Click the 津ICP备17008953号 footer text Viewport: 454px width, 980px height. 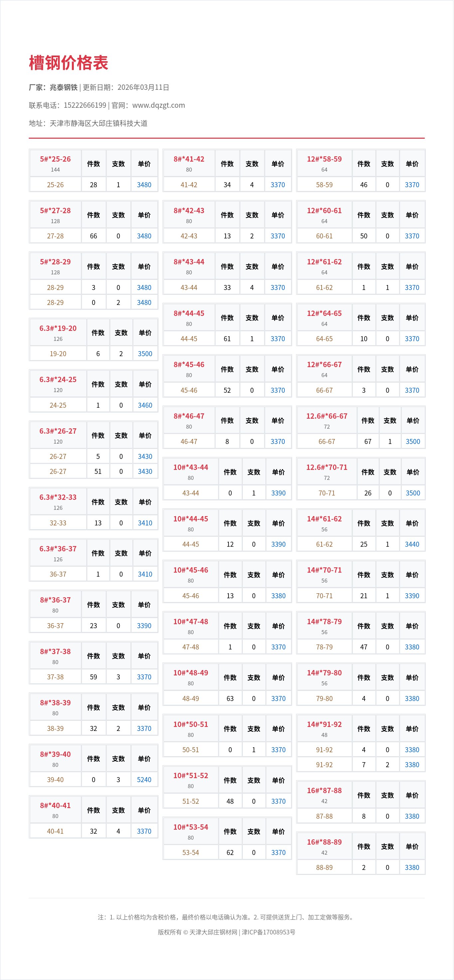(269, 932)
